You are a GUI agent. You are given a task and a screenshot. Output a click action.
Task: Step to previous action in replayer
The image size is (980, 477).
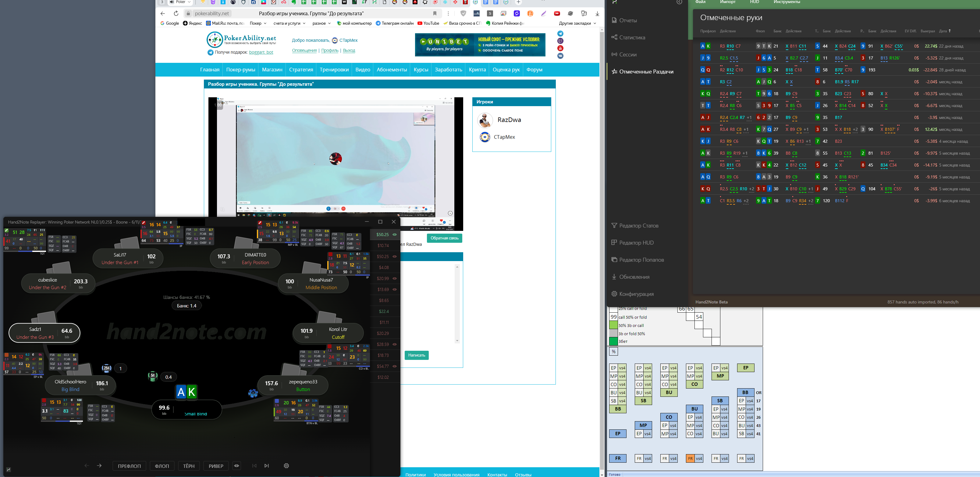pyautogui.click(x=87, y=466)
